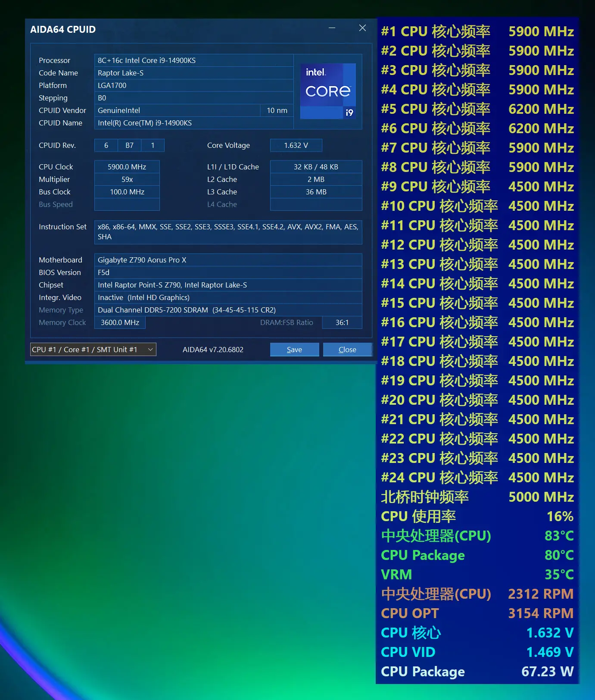Click the #6 CPU core row showing 6200 MHz
Viewport: 595px width, 700px height.
[x=477, y=128]
